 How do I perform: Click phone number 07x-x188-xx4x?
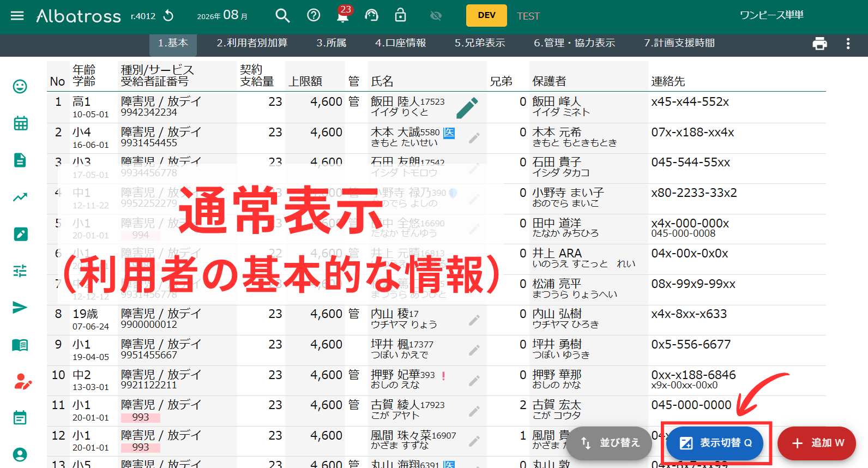pyautogui.click(x=692, y=132)
